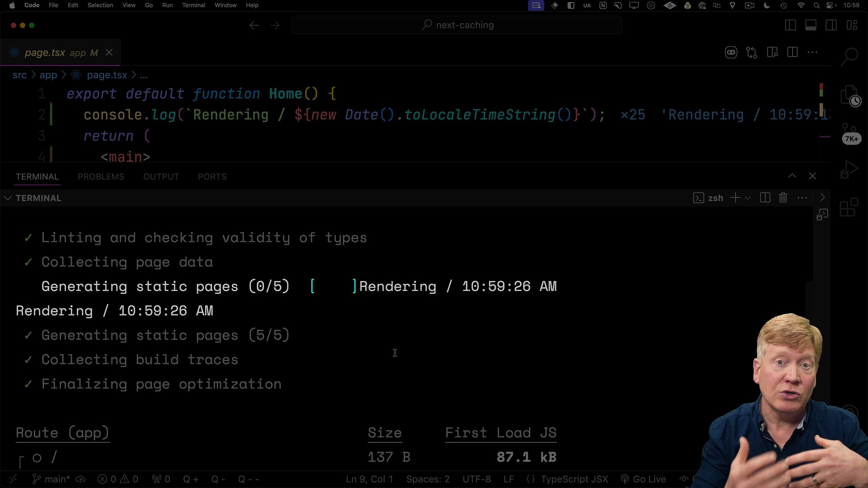Open the Search view in activity bar

(x=849, y=56)
